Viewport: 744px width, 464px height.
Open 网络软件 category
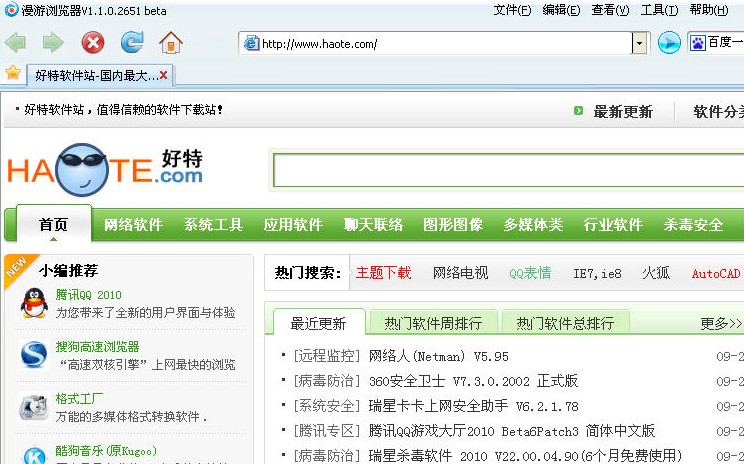tap(133, 224)
